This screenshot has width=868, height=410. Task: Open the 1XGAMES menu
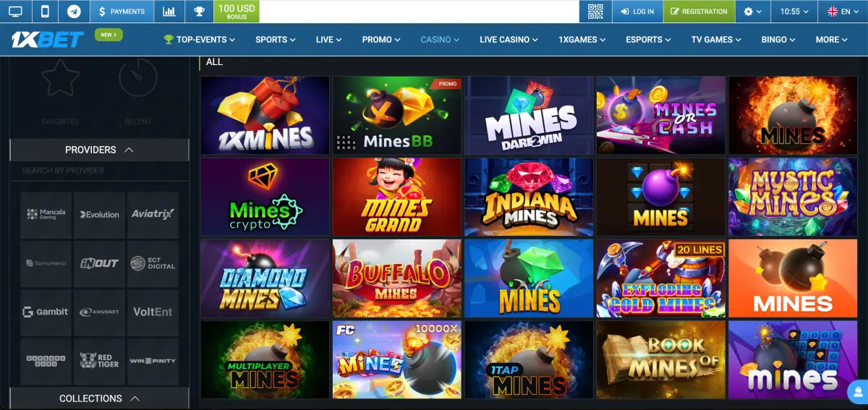tap(582, 40)
